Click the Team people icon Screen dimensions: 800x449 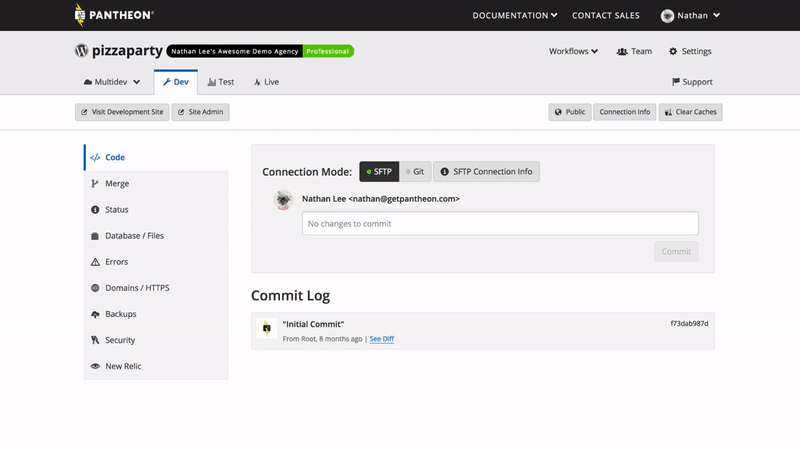pyautogui.click(x=621, y=52)
